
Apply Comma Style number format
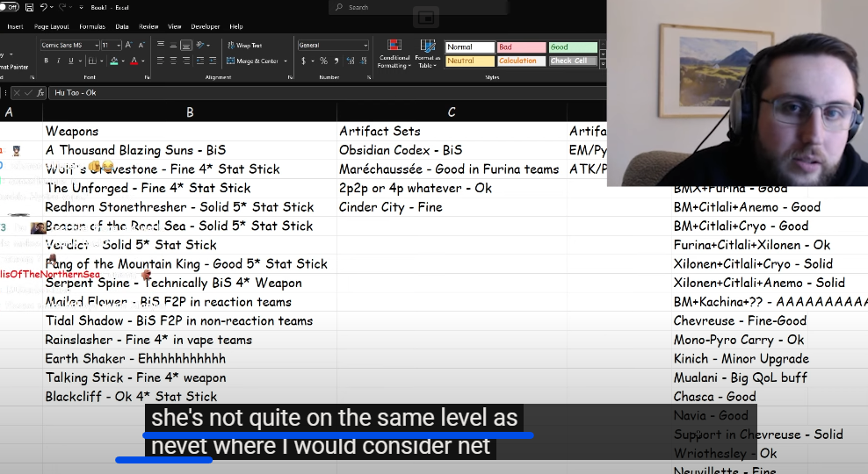337,61
